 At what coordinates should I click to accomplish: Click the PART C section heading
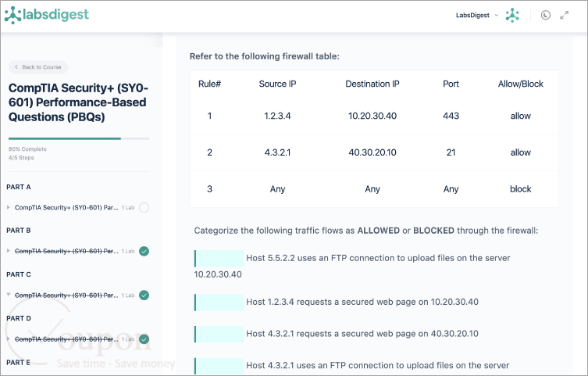[x=19, y=274]
